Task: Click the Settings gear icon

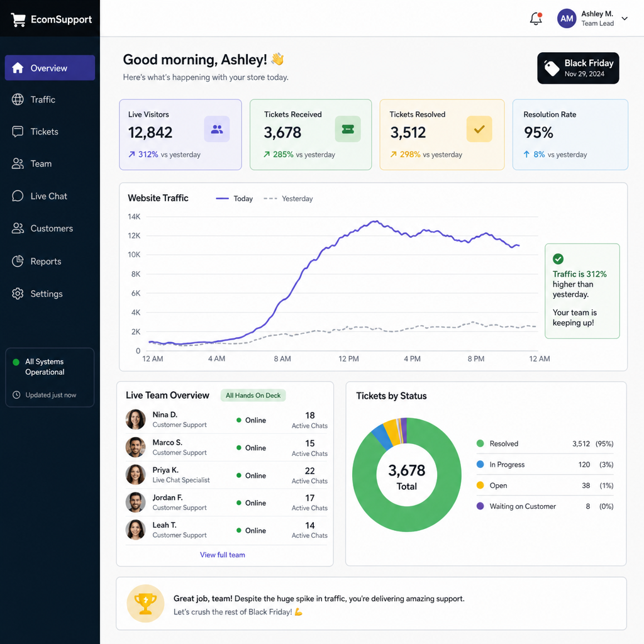Action: [18, 294]
